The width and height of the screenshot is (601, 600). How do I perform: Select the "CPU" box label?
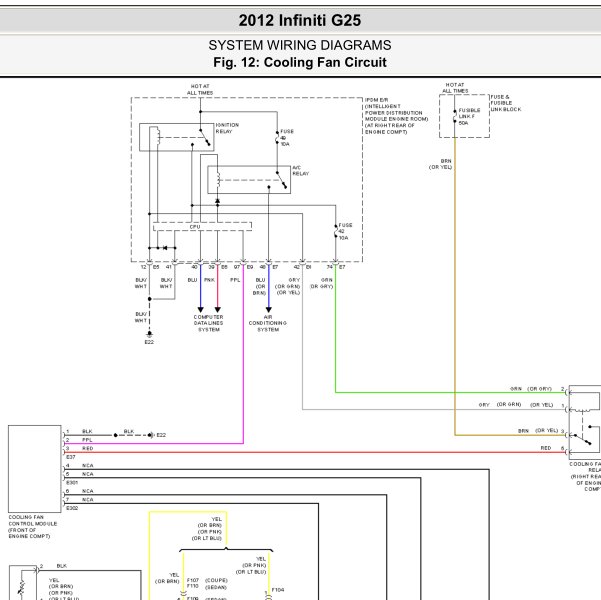[x=195, y=227]
